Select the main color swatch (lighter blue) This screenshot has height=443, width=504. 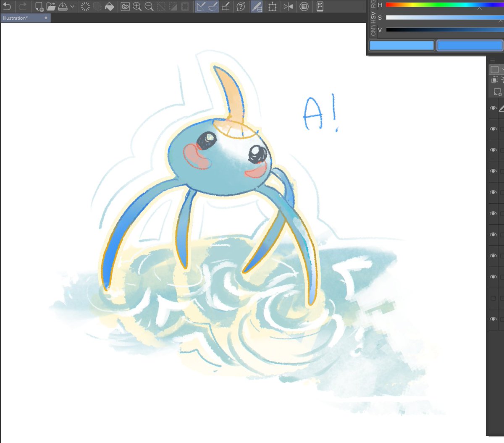[x=402, y=45]
